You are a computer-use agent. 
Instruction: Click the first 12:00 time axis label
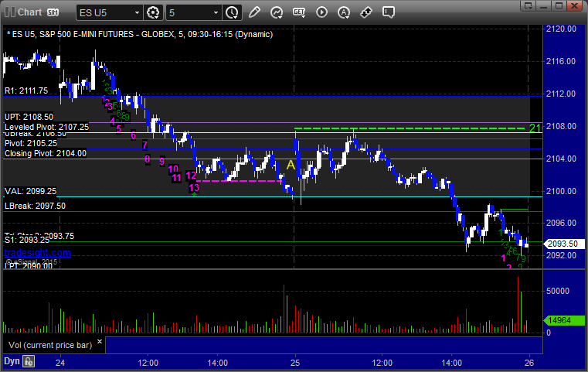click(148, 363)
